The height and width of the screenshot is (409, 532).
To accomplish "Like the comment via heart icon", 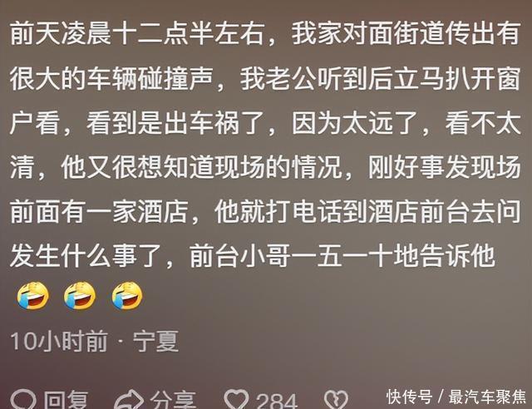I will tap(236, 400).
